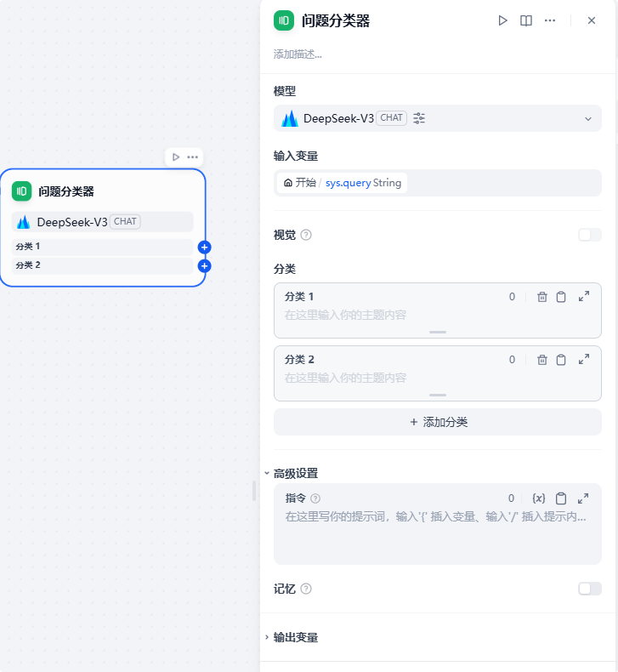Insert variable with {x} icon in 指令
The image size is (618, 672).
[539, 498]
